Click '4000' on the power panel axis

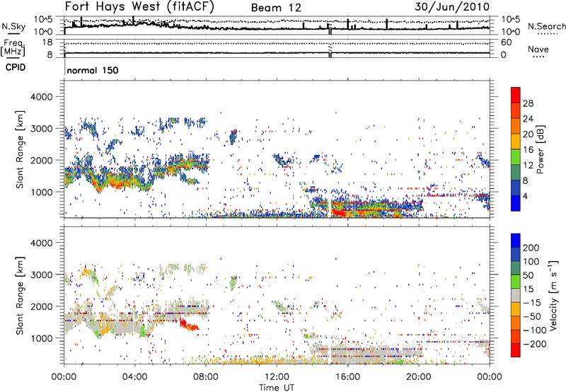coord(41,97)
